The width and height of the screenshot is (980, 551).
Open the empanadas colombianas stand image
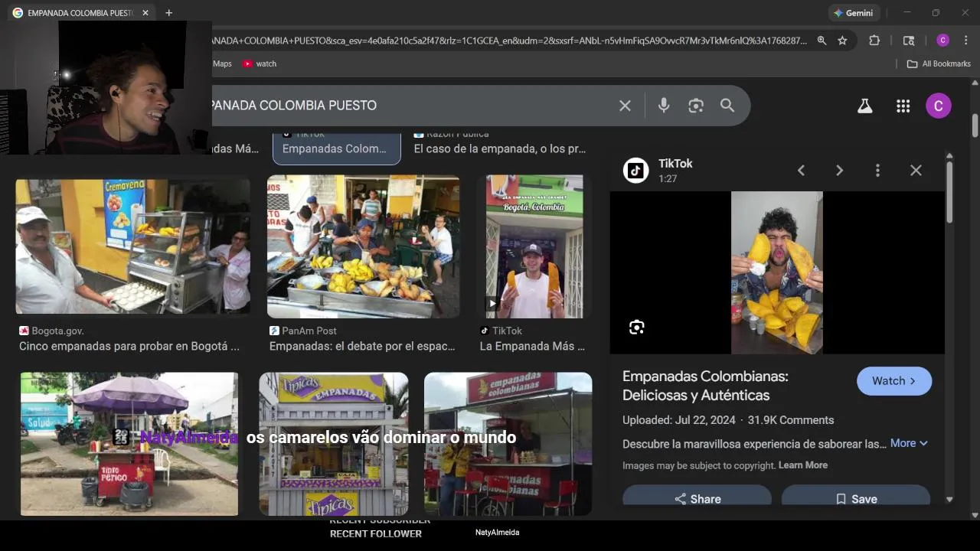(x=508, y=444)
